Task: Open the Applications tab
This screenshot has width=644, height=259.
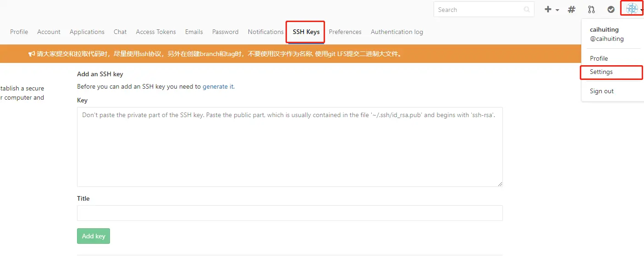Action: pyautogui.click(x=87, y=32)
